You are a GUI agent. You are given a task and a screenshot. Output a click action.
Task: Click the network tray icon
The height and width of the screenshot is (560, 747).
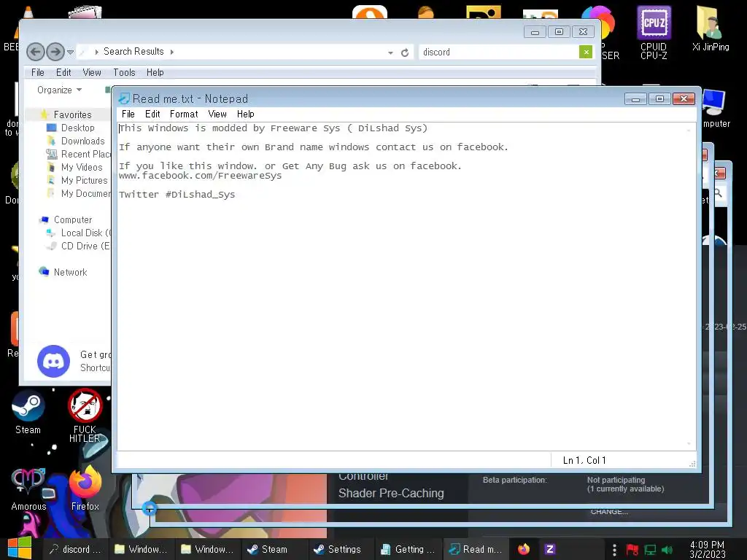click(x=650, y=550)
